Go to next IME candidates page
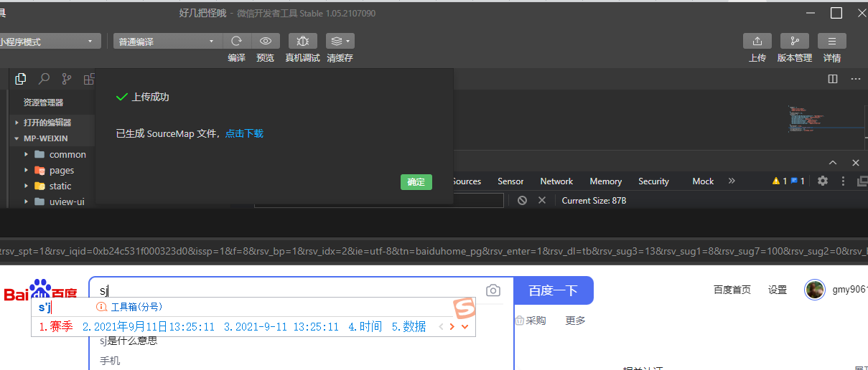The height and width of the screenshot is (370, 868). point(452,327)
